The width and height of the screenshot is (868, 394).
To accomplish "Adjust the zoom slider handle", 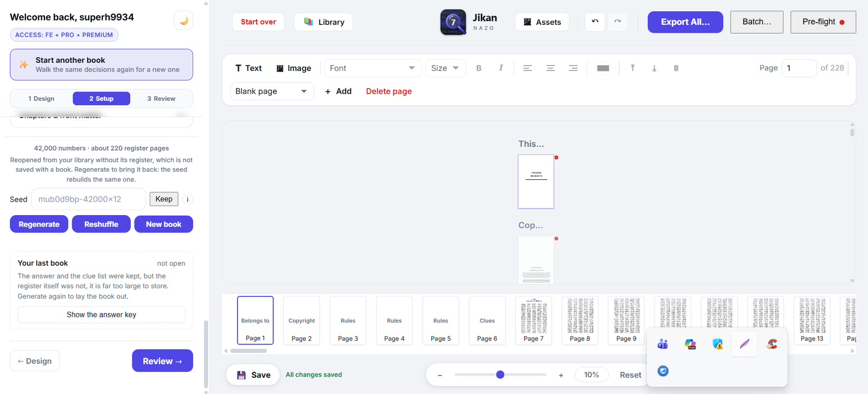I will 500,374.
